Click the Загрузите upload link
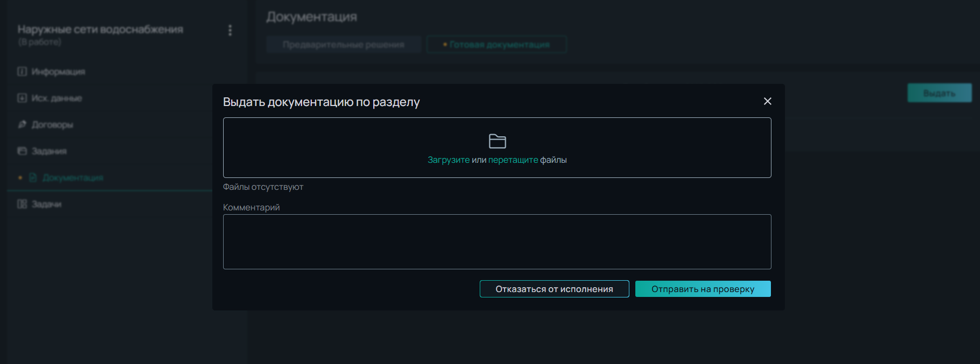The height and width of the screenshot is (364, 980). tap(448, 160)
